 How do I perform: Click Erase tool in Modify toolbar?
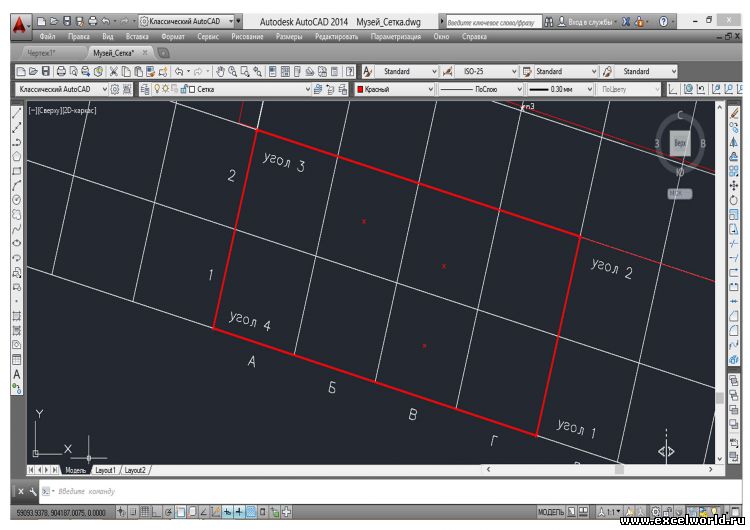[734, 113]
